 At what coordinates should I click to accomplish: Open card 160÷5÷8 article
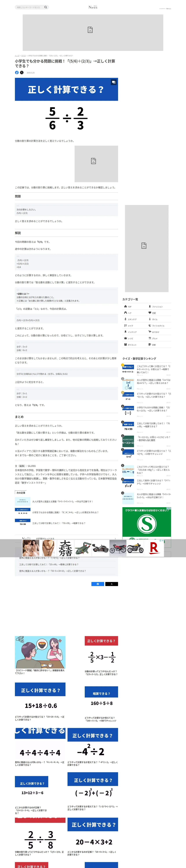point(101,704)
